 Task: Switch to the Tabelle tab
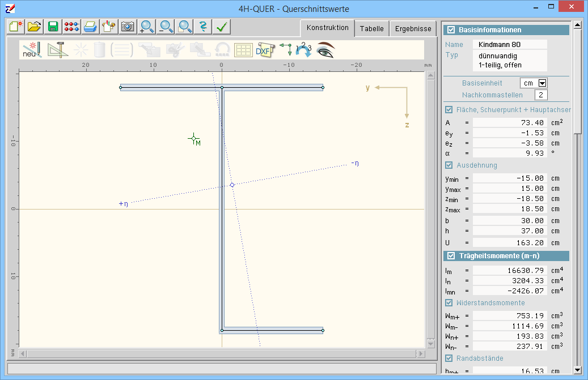[371, 28]
